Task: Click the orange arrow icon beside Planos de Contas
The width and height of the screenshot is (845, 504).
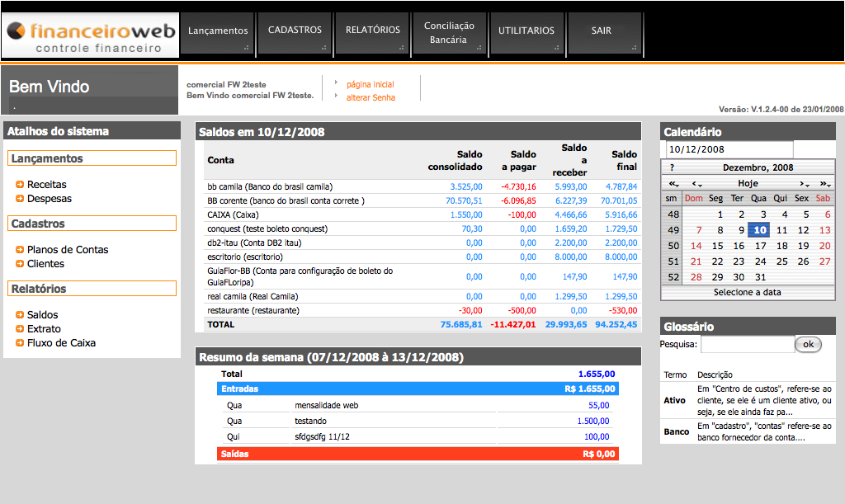Action: pos(20,249)
